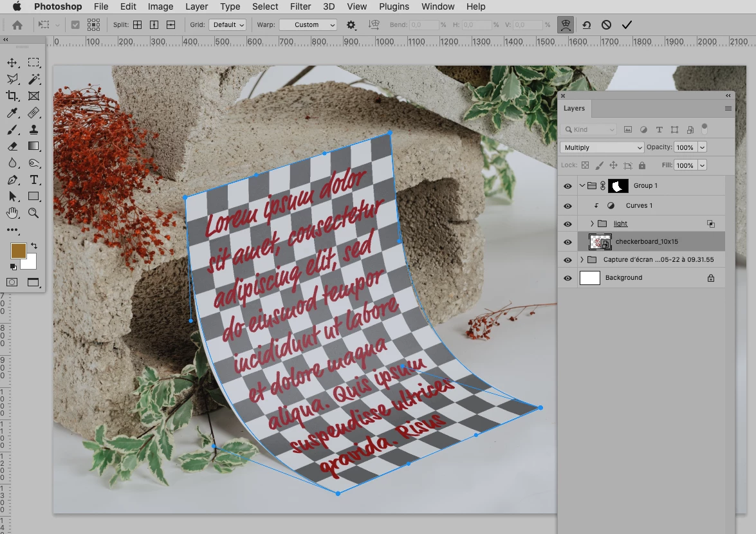Select the Move tool
The height and width of the screenshot is (534, 756).
point(12,62)
